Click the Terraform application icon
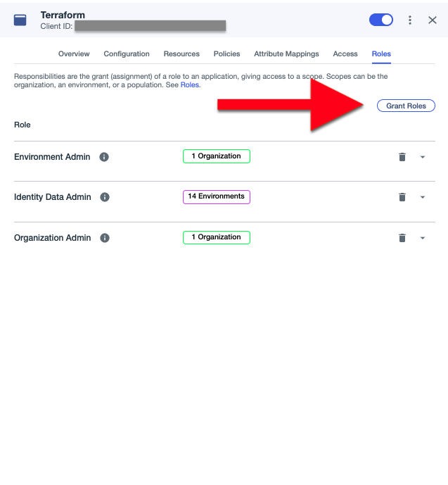Screen dimensions: 448x485 (x=20, y=20)
